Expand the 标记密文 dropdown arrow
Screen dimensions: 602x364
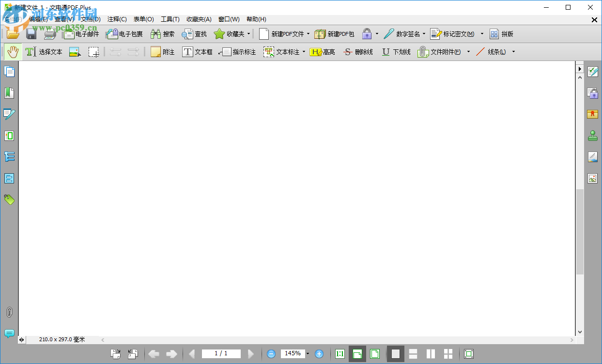pyautogui.click(x=482, y=34)
